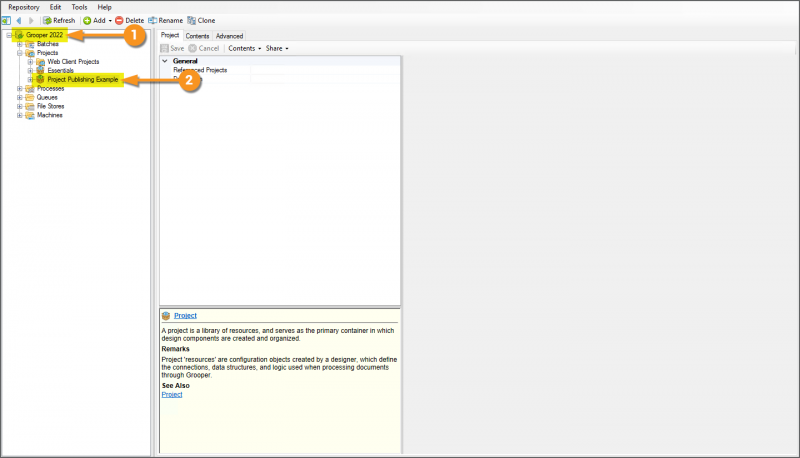Expand the Web Client Projects node
800x458 pixels.
pyautogui.click(x=30, y=62)
